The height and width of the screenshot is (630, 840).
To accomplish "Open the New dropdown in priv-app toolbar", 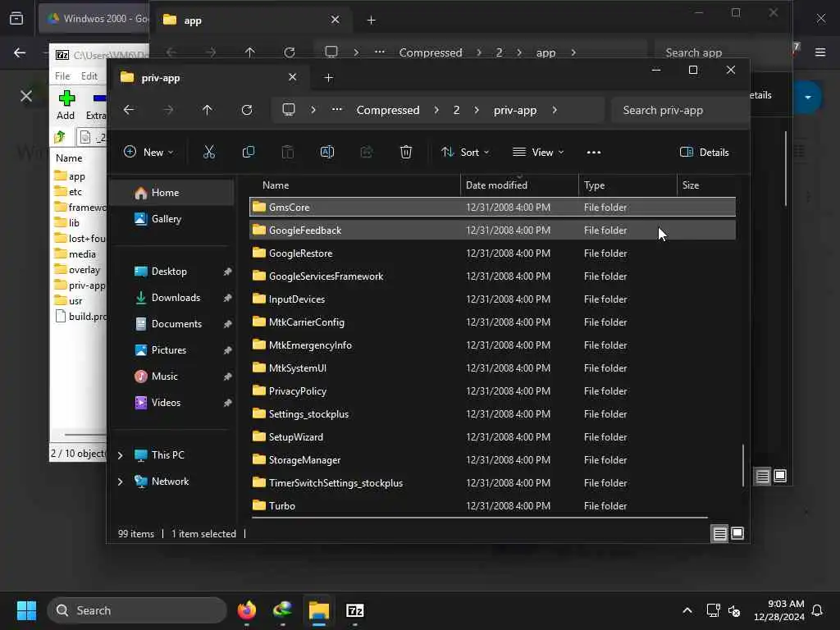I will (148, 152).
